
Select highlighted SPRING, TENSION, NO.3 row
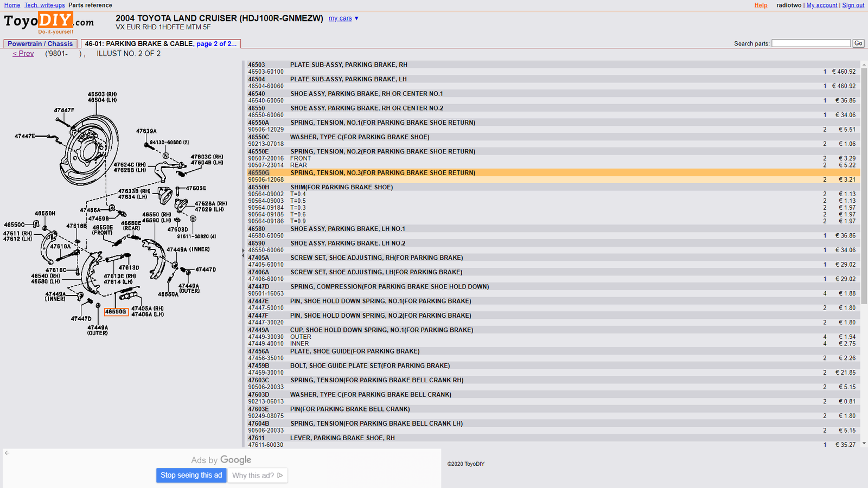click(x=553, y=173)
